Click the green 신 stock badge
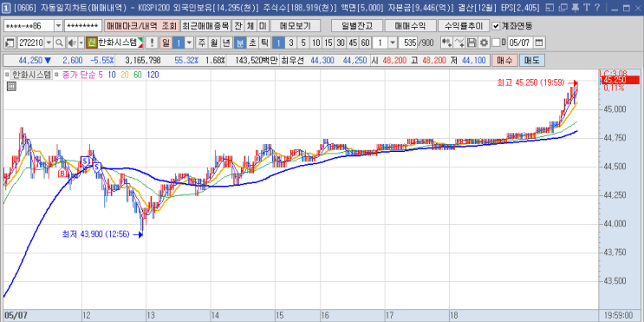Image resolution: width=644 pixels, height=322 pixels. [x=91, y=43]
